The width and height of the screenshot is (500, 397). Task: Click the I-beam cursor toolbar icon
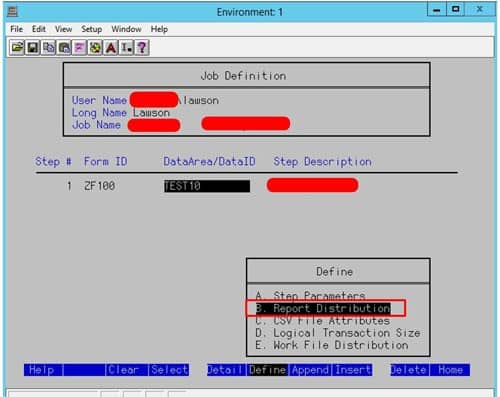tap(126, 48)
